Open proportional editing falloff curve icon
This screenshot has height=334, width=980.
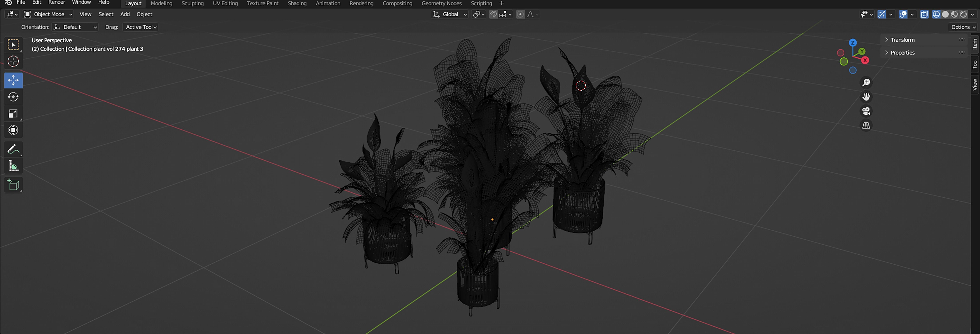pyautogui.click(x=533, y=14)
